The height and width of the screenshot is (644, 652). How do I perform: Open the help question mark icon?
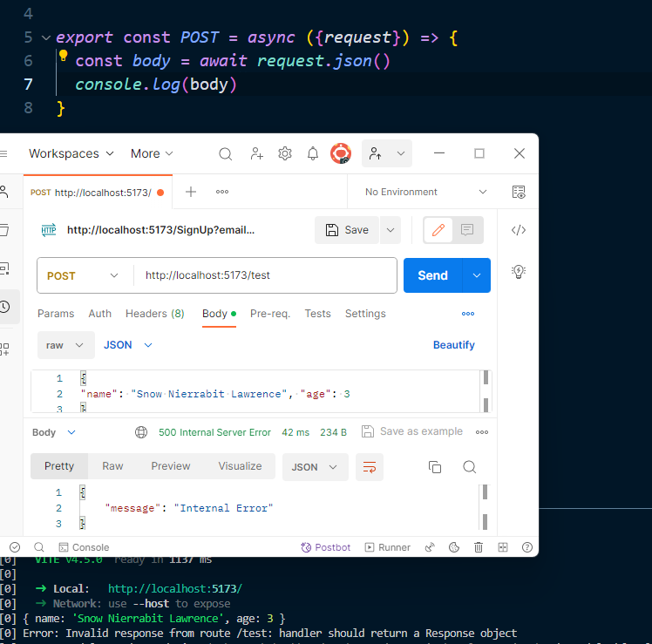point(526,547)
